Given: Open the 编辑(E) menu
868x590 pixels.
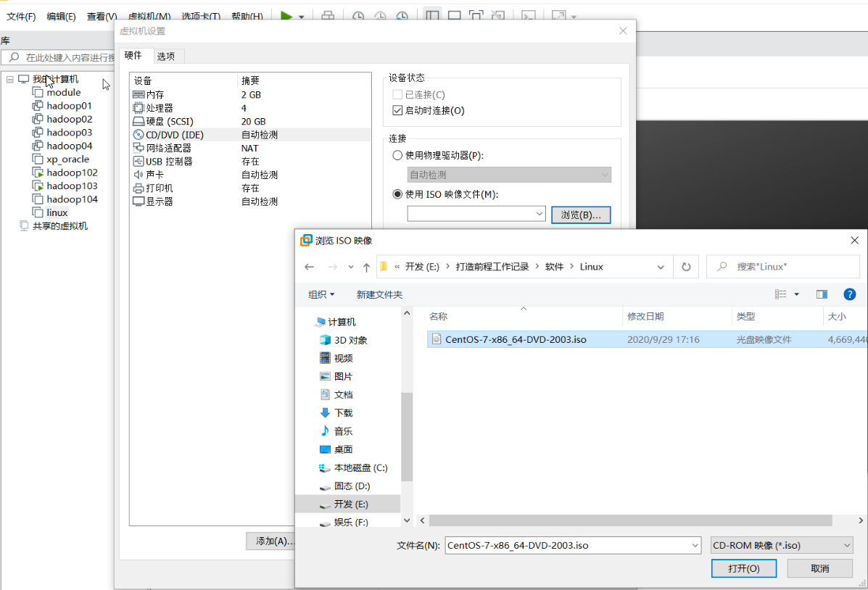Looking at the screenshot, I should pos(61,17).
